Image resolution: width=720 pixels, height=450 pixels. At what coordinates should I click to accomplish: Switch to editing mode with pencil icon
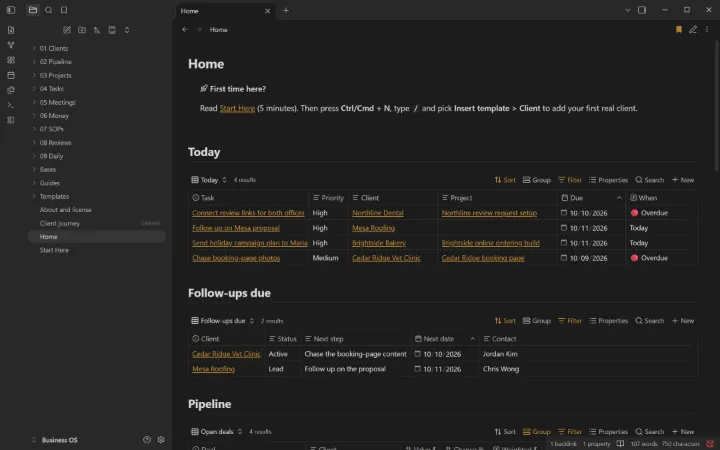click(x=693, y=29)
